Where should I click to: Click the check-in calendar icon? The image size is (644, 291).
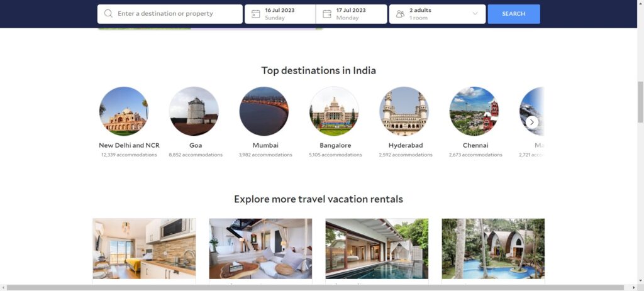coord(255,14)
